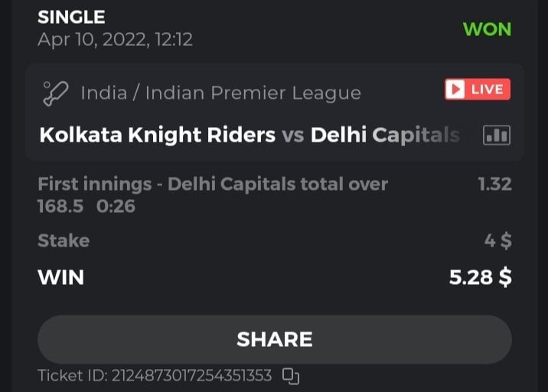
Task: Tap the 4 $ stake amount
Action: [x=497, y=240]
